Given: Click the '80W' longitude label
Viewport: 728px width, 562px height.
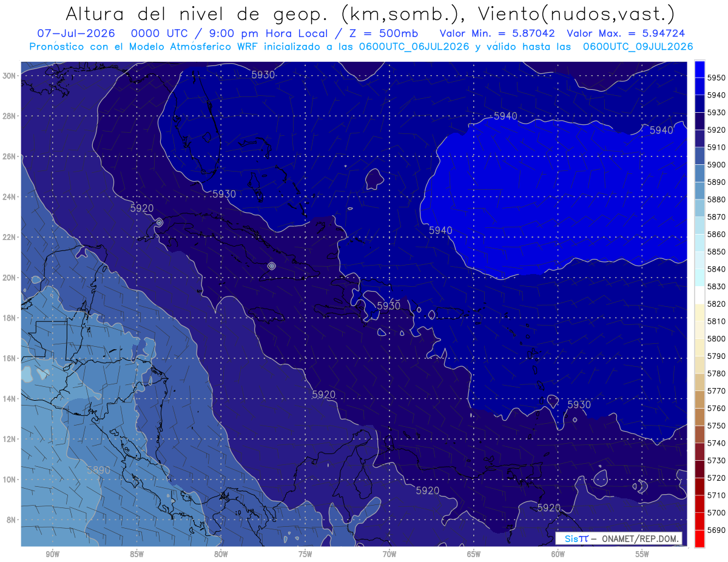Looking at the screenshot, I should point(221,554).
